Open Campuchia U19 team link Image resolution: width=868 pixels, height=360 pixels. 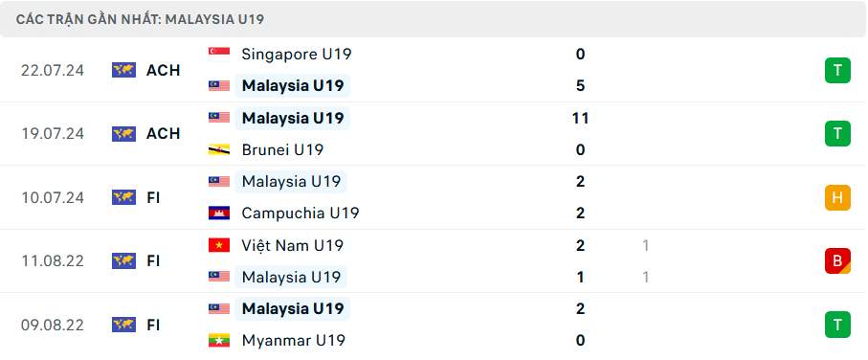point(300,214)
